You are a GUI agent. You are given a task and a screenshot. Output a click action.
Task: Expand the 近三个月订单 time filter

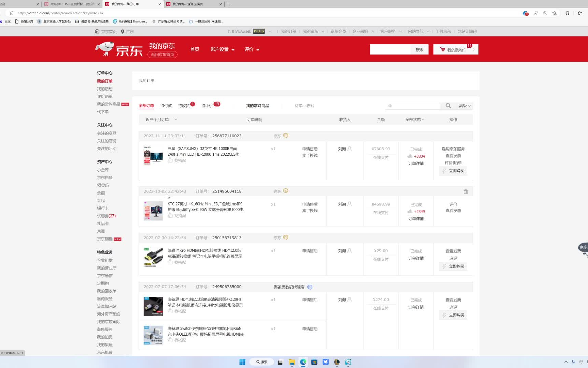coord(161,120)
